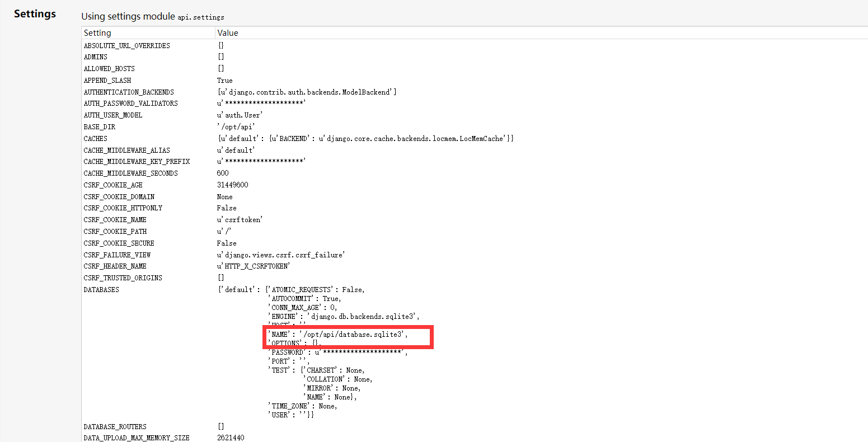Click the 'TIME_ZONE': None line
The width and height of the screenshot is (868, 442).
(x=303, y=406)
